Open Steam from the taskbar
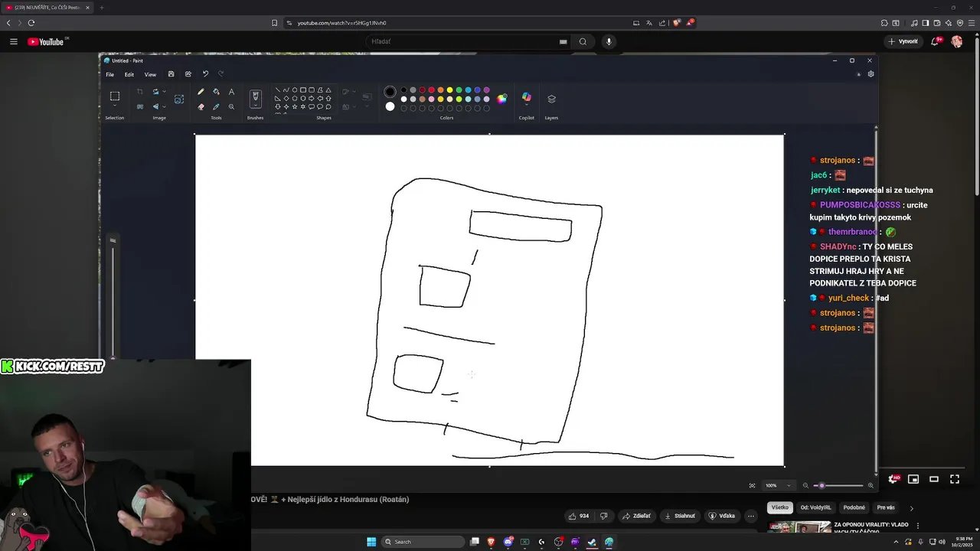 592,542
